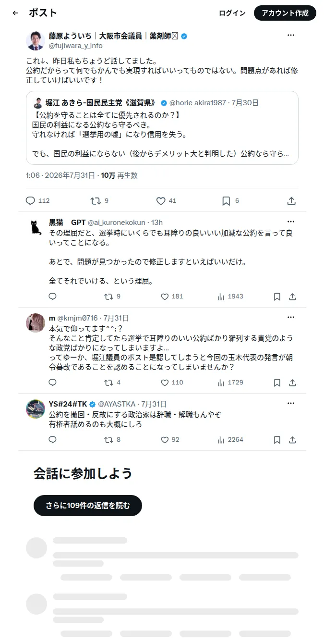Click the アカウント作成 button
This screenshot has height=644, width=324.
[x=285, y=13]
